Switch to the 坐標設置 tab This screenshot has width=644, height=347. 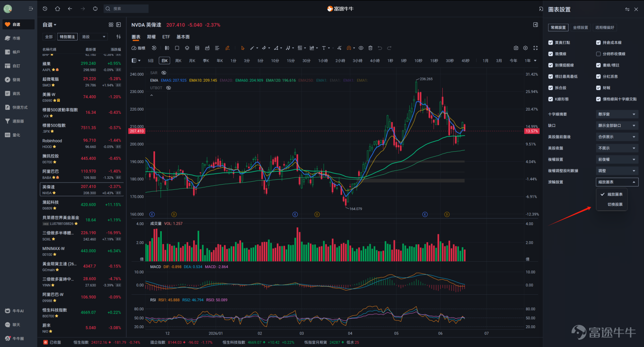click(x=580, y=27)
